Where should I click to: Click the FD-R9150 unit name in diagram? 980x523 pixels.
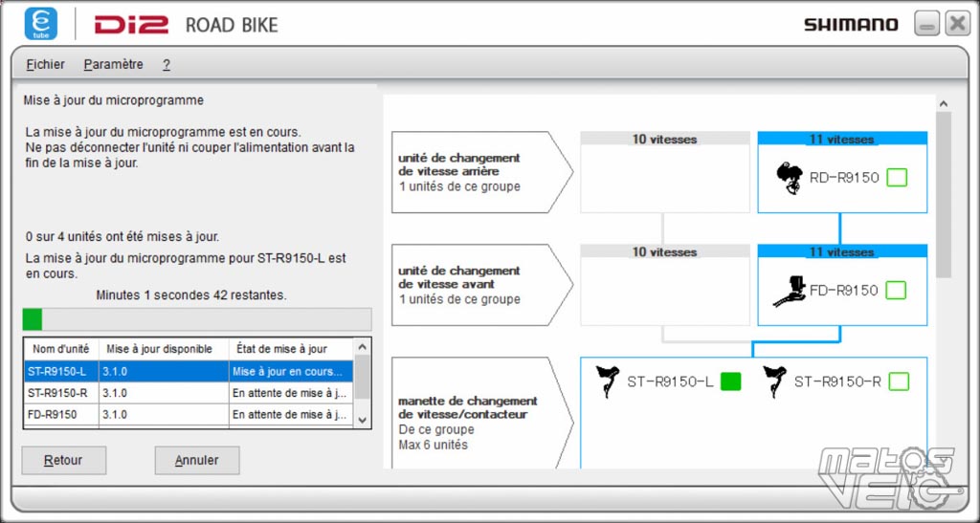(844, 291)
